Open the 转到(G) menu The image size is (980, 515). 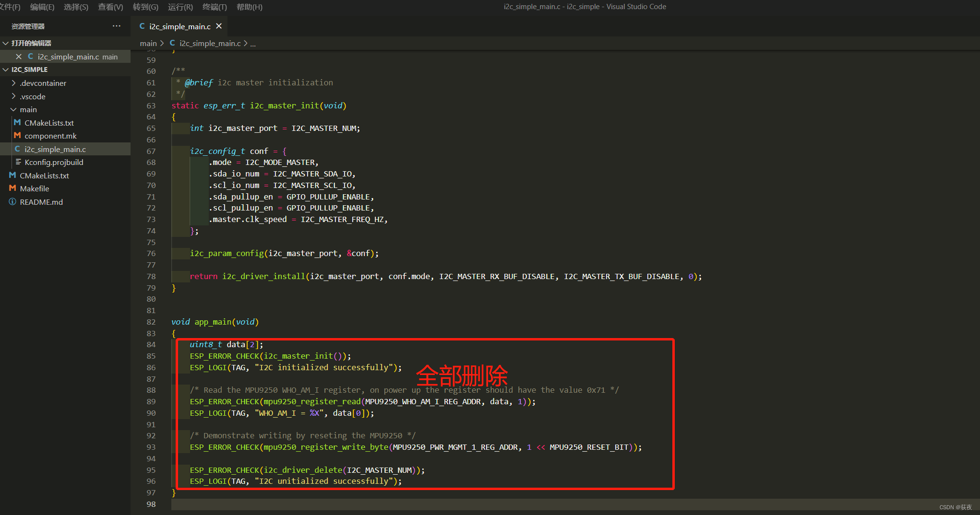click(x=145, y=7)
